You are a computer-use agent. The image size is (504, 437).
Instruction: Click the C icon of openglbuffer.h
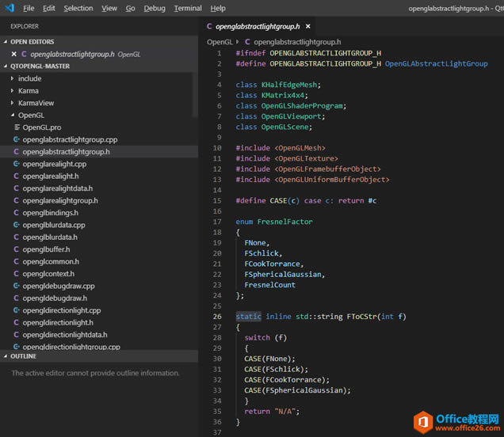pos(16,249)
